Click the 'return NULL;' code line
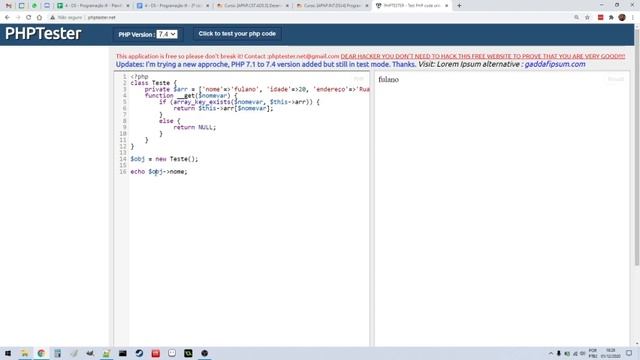 (x=194, y=127)
